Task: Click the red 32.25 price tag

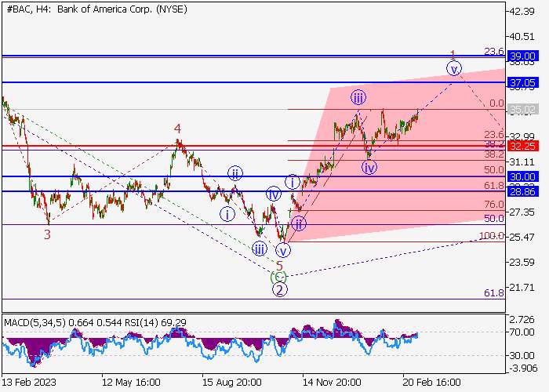Action: pyautogui.click(x=522, y=147)
